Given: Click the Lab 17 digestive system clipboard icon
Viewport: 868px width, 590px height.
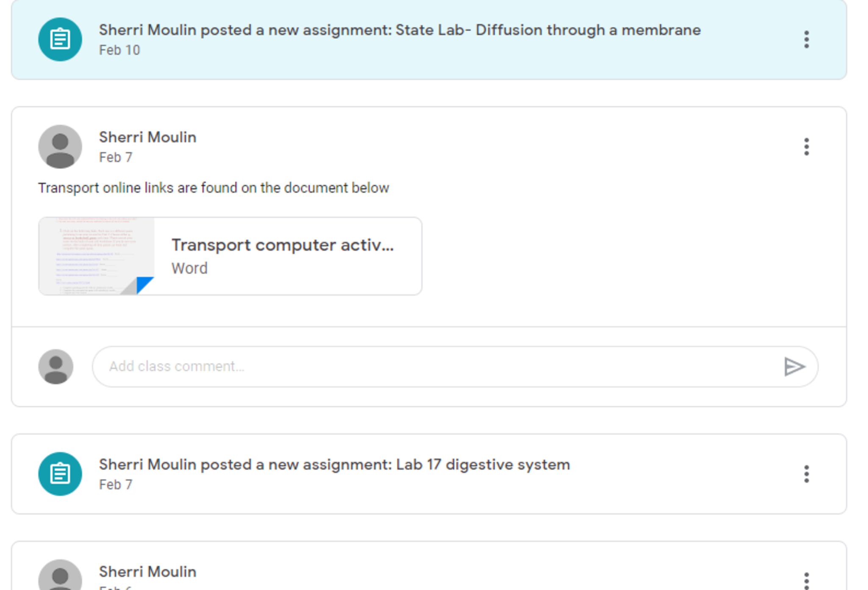Looking at the screenshot, I should (x=60, y=474).
